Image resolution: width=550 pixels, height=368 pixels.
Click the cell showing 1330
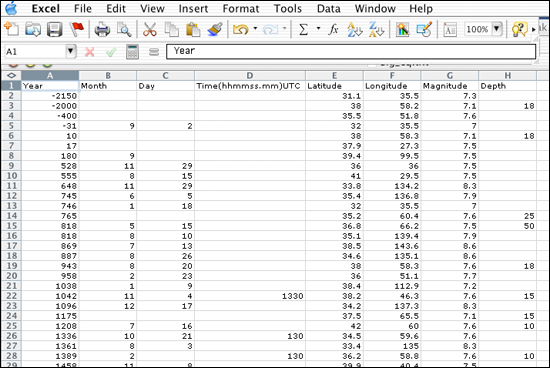[x=250, y=296]
